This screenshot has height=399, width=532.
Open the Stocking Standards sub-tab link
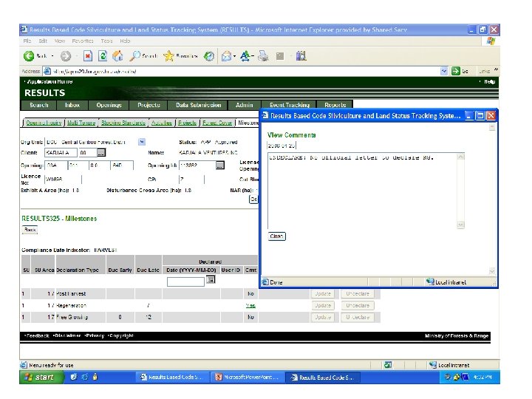click(x=123, y=123)
